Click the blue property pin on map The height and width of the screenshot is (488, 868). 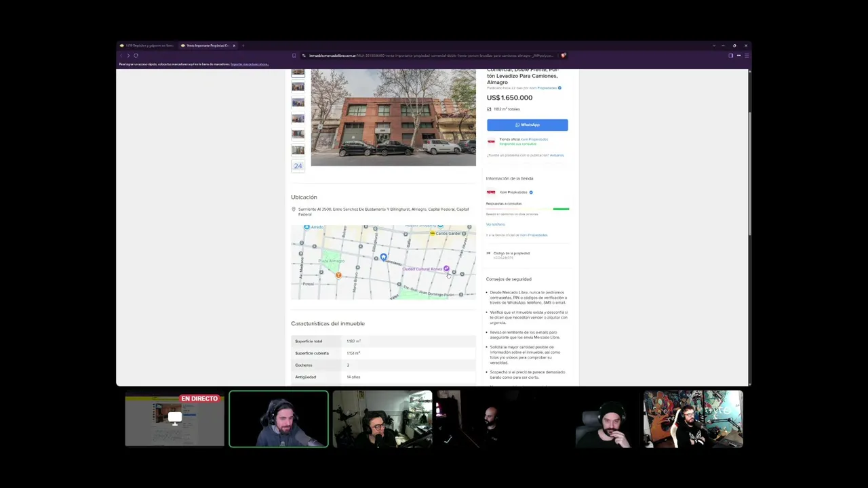[383, 257]
